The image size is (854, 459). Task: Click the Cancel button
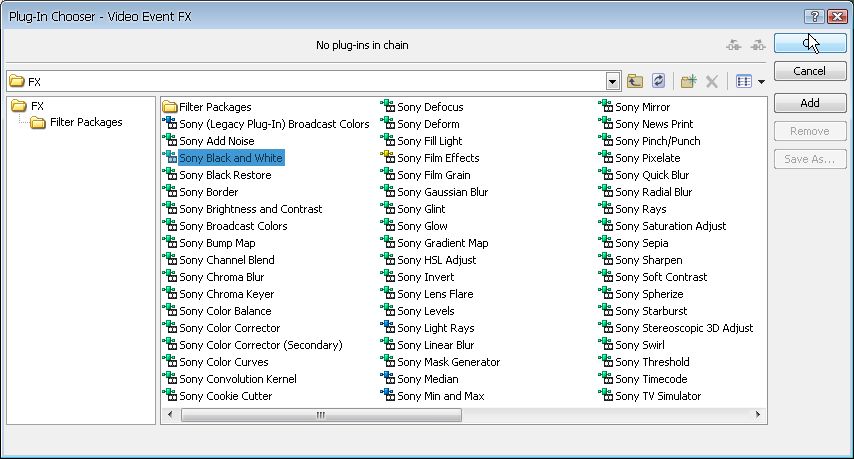pos(809,71)
